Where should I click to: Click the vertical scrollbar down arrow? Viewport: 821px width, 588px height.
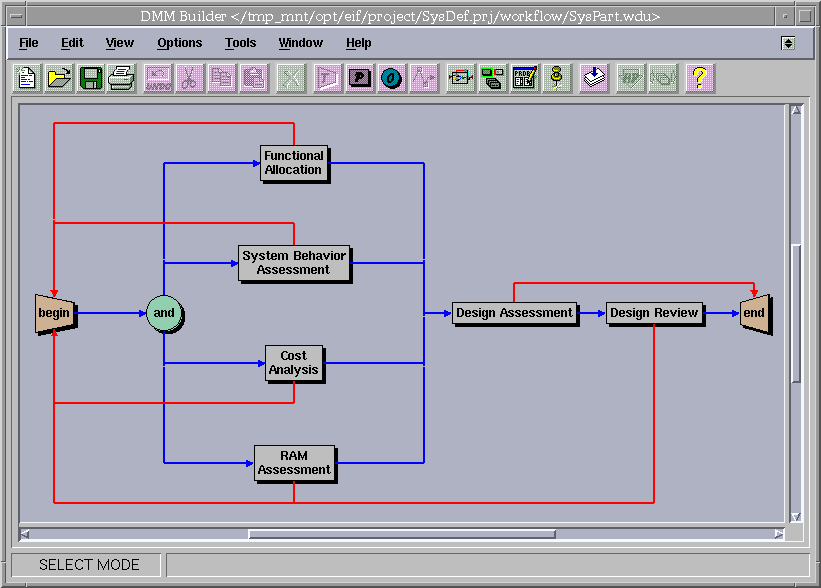coord(796,517)
